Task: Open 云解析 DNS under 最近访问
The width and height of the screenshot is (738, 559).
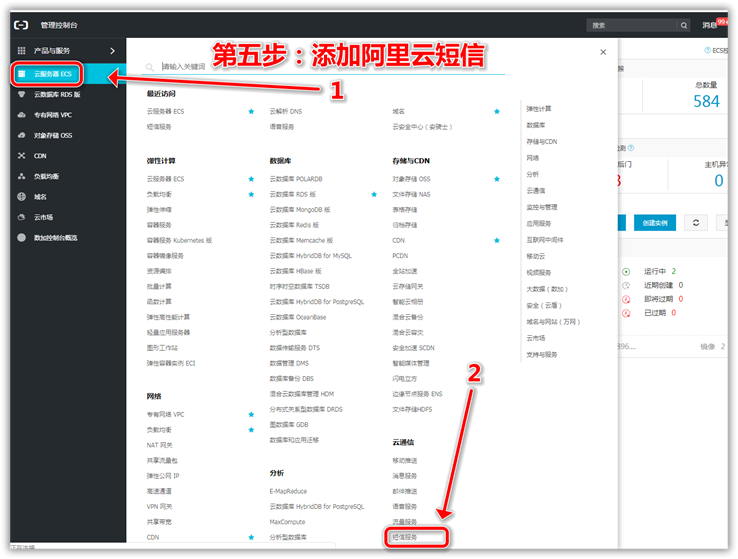Action: tap(286, 112)
